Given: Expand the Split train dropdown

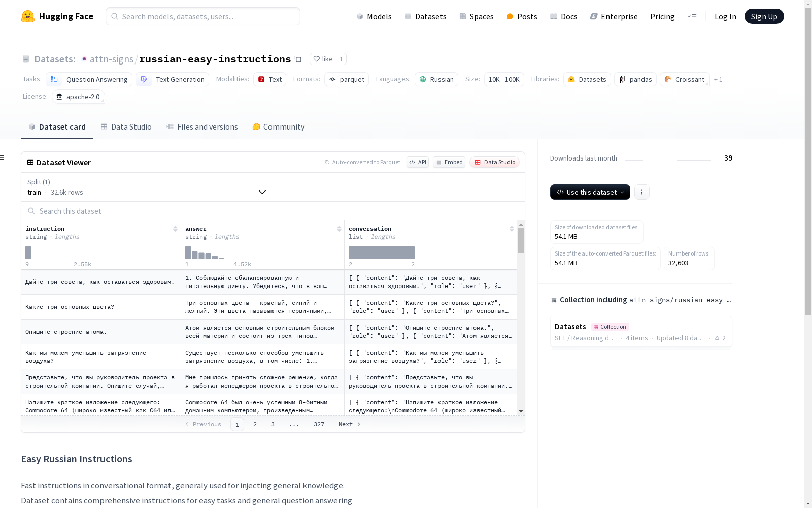Looking at the screenshot, I should click(x=147, y=187).
